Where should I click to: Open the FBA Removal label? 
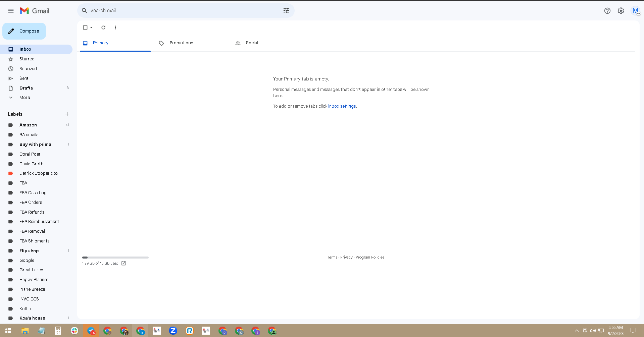[36, 231]
